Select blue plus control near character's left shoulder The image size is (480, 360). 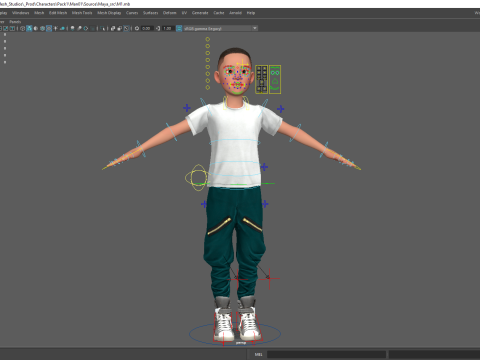coord(280,109)
